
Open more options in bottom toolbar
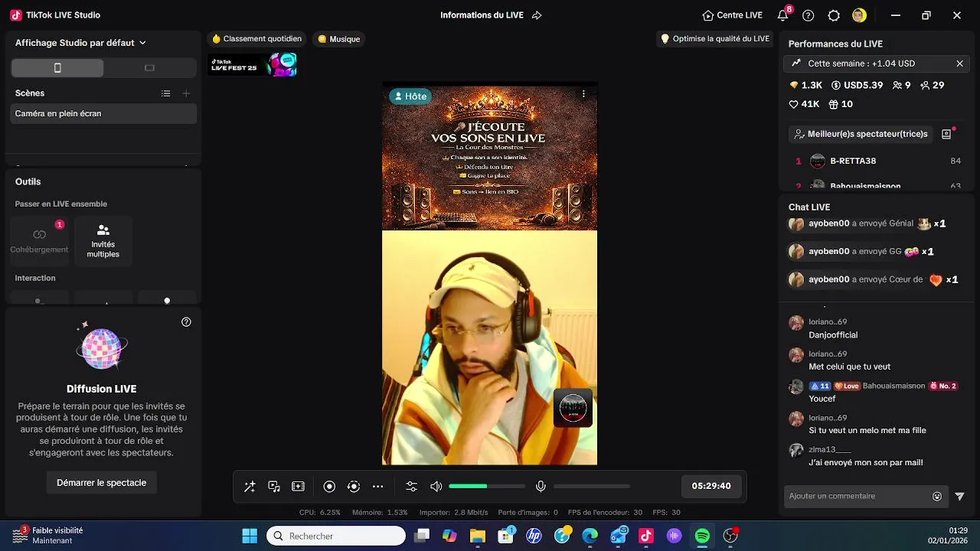[x=378, y=487]
